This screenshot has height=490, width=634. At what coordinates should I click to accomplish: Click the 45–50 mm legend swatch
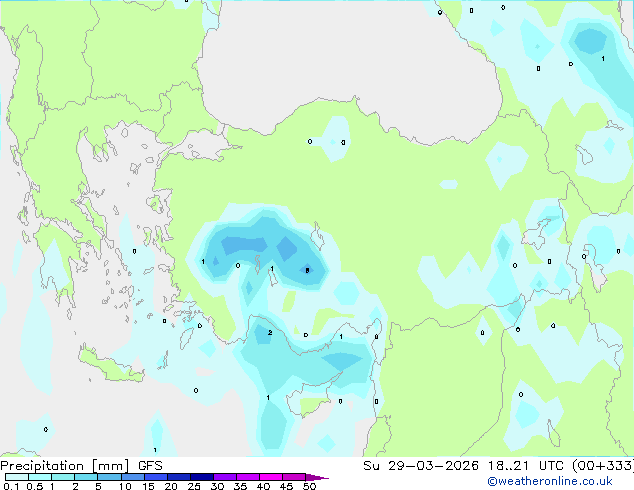click(294, 477)
